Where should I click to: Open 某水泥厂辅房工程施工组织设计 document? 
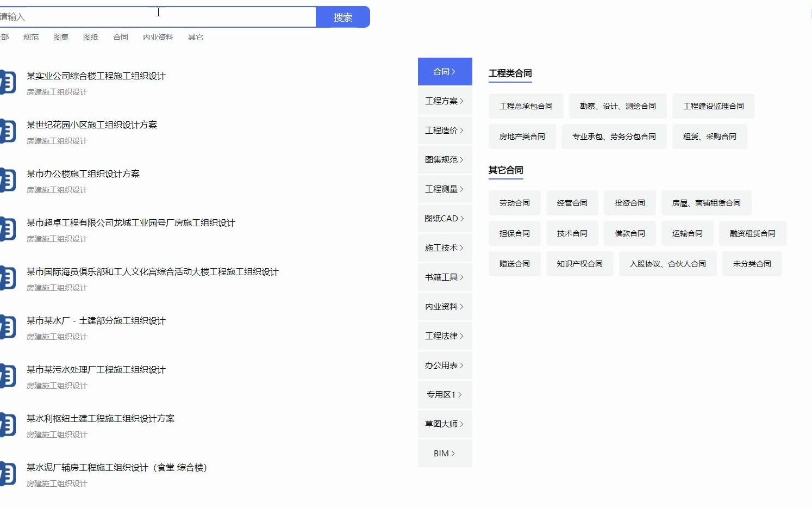pyautogui.click(x=117, y=468)
